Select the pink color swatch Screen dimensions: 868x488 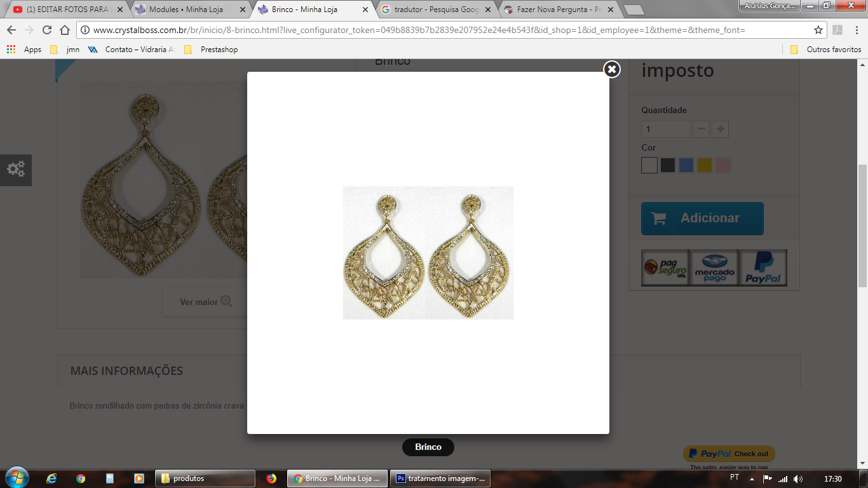(x=723, y=165)
